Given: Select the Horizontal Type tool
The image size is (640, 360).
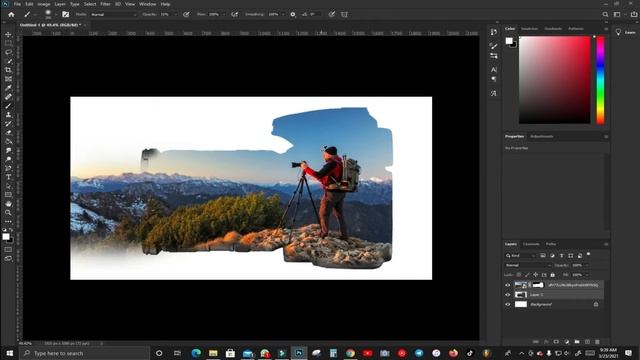Looking at the screenshot, I should click(x=8, y=177).
